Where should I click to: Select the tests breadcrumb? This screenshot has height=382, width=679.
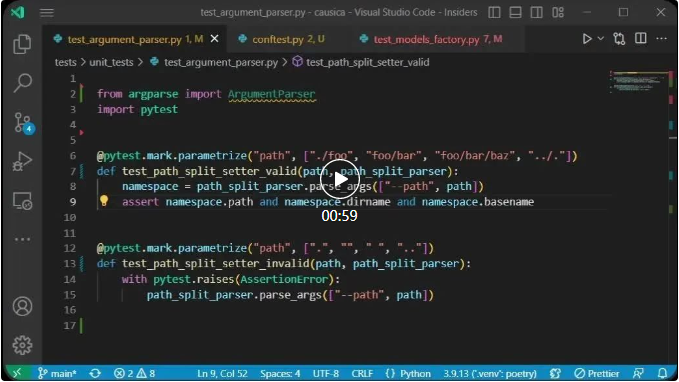(x=65, y=62)
